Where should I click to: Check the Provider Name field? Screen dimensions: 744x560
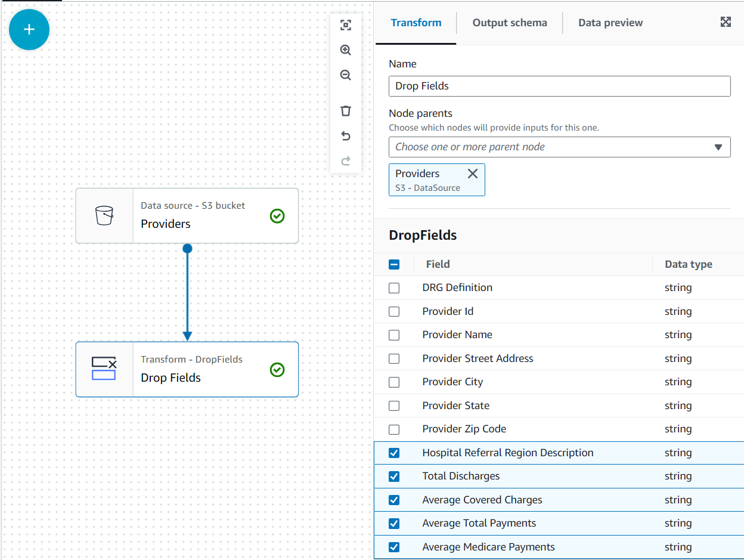(x=394, y=335)
